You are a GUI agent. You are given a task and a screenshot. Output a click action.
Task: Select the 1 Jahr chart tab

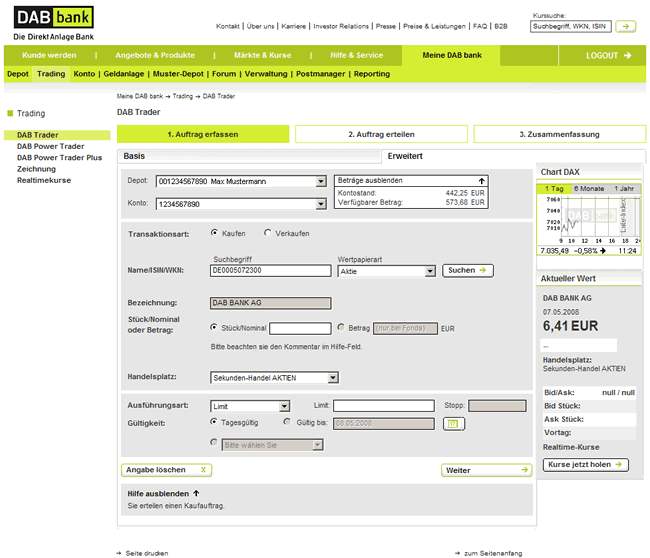click(624, 189)
